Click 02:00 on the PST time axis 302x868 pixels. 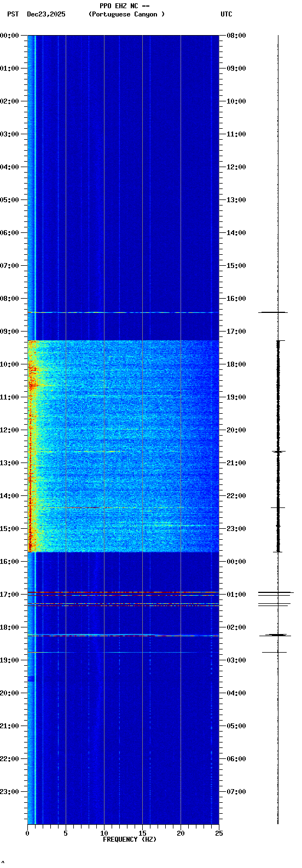tap(10, 101)
